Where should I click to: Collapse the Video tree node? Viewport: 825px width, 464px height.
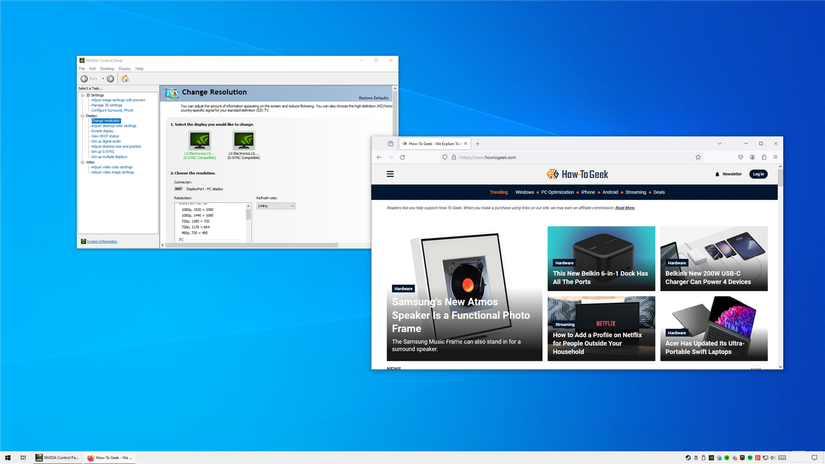tap(83, 162)
